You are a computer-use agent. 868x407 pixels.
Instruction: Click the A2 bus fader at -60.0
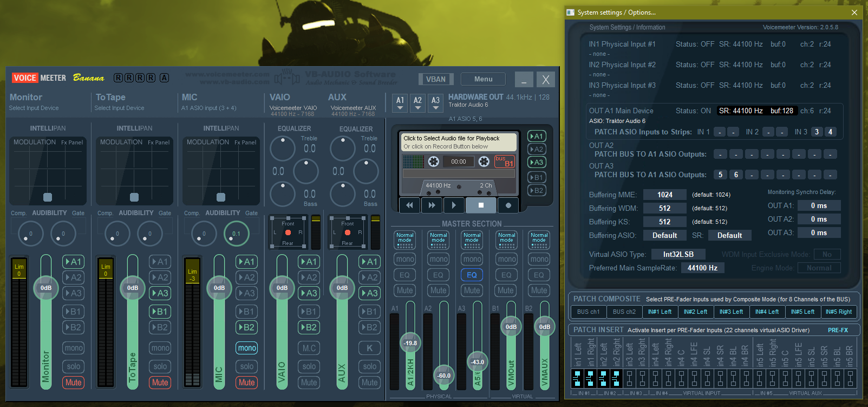[x=444, y=375]
